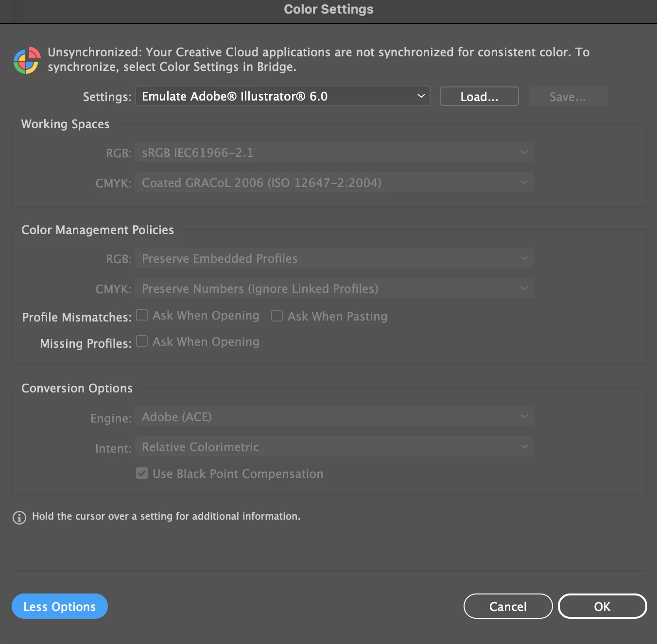
Task: Click the 'Settings:' label
Action: [107, 97]
